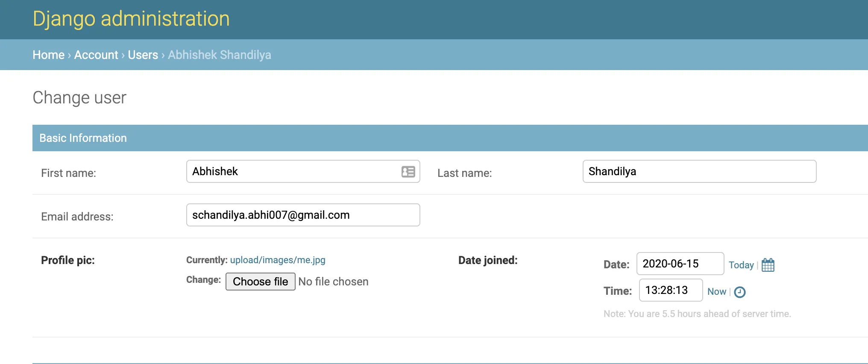Open the upload/images/me.jpg link
Screen dimensions: 868x364
[278, 260]
